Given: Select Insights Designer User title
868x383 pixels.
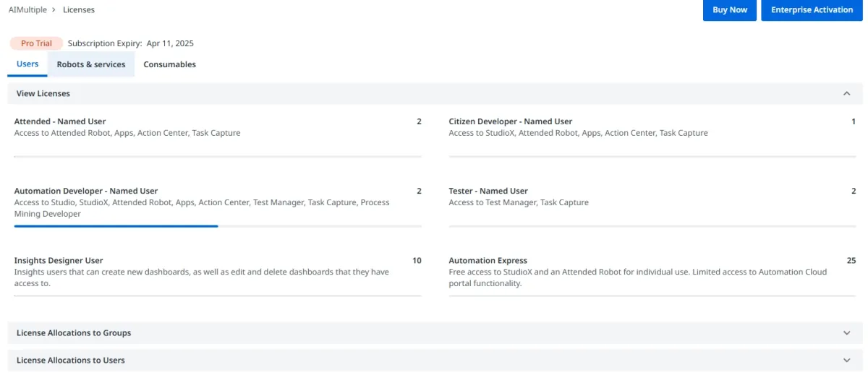Looking at the screenshot, I should point(59,260).
